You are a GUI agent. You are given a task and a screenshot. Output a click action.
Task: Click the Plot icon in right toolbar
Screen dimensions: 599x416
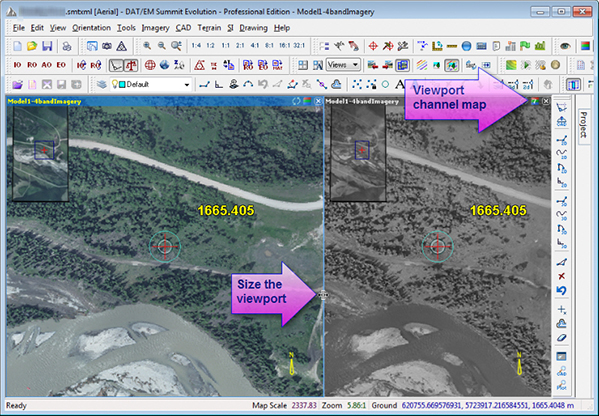click(x=561, y=385)
